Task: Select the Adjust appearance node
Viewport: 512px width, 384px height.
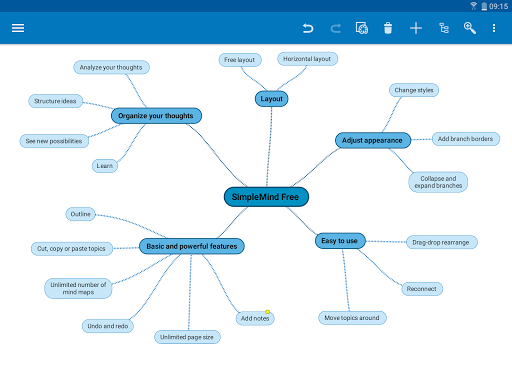Action: pos(372,140)
